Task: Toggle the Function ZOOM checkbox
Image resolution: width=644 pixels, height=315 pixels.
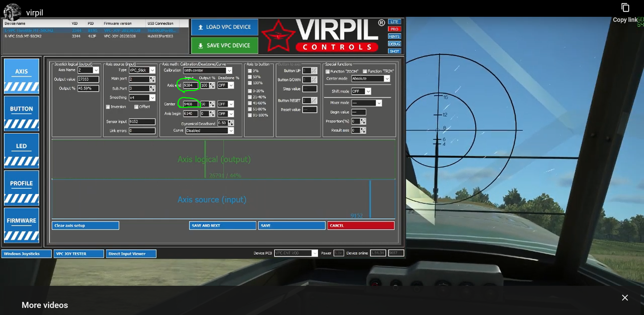Action: (x=328, y=72)
